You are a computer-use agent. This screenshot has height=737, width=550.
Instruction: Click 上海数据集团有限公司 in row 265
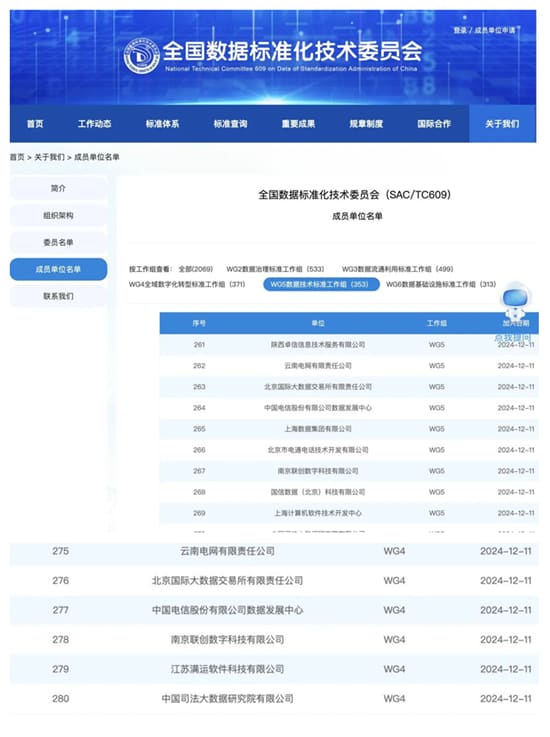pos(318,429)
